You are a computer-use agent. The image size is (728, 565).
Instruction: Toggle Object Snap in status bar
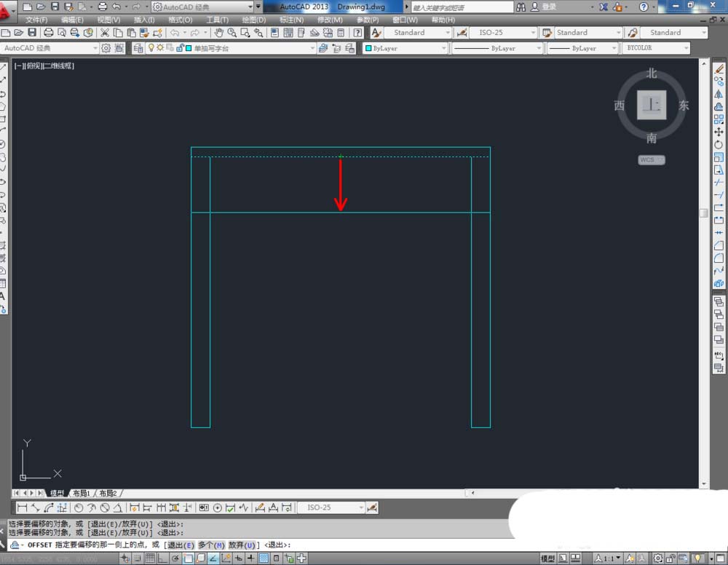(188, 558)
